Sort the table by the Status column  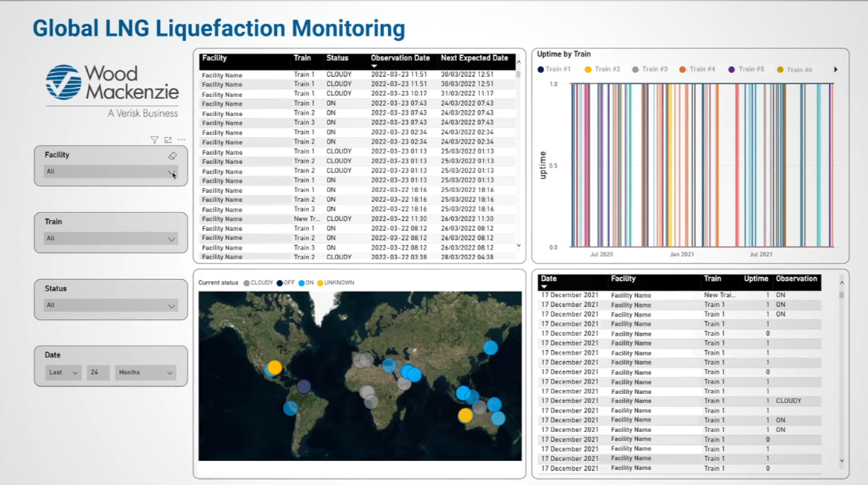(x=336, y=57)
